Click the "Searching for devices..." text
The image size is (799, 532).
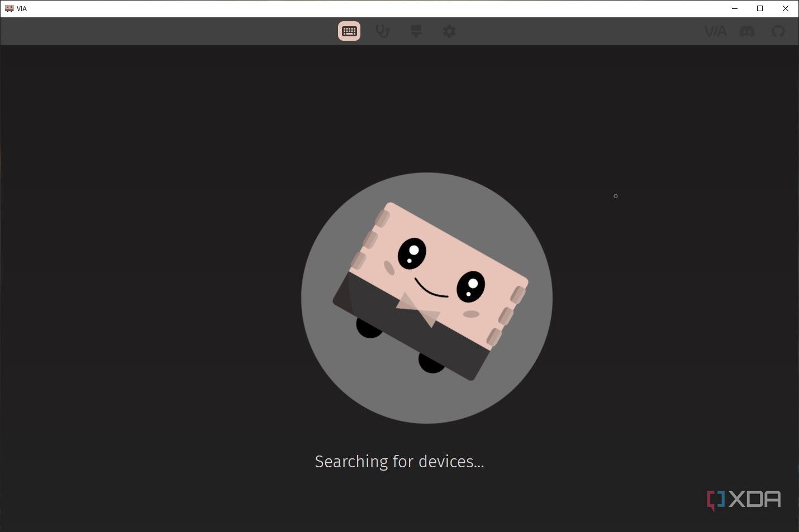pos(400,462)
